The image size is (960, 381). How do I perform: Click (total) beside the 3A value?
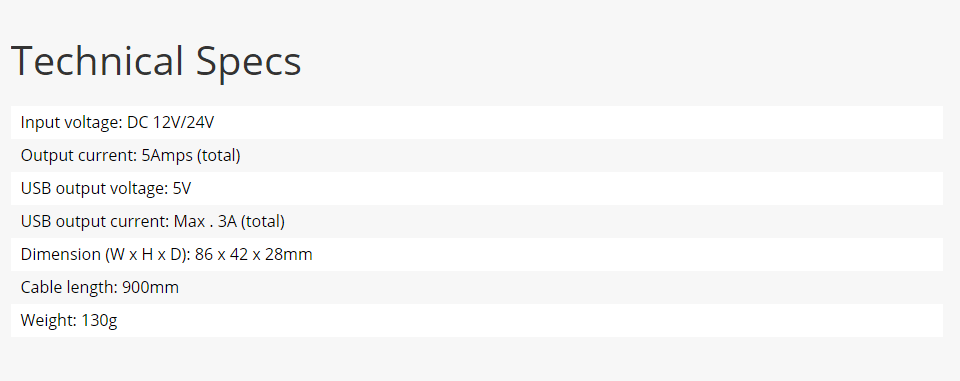coord(263,222)
